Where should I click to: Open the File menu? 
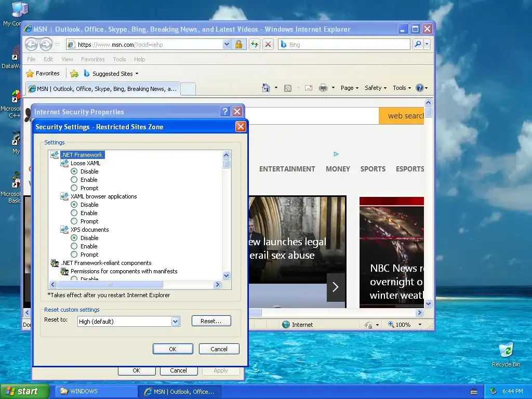[x=31, y=59]
